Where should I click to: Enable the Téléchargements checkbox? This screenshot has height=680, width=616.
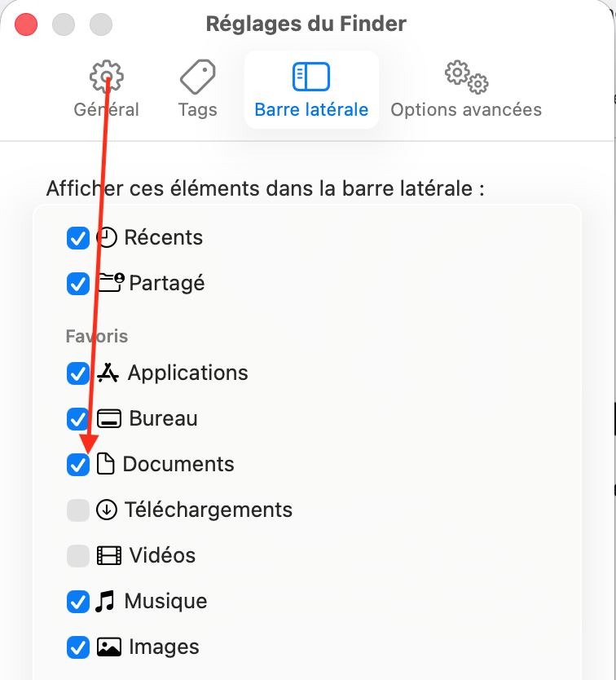coord(77,510)
